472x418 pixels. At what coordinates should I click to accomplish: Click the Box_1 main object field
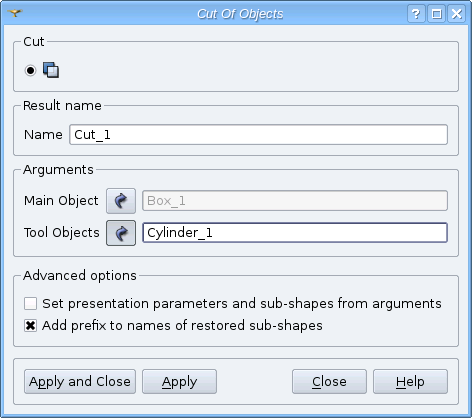point(295,201)
